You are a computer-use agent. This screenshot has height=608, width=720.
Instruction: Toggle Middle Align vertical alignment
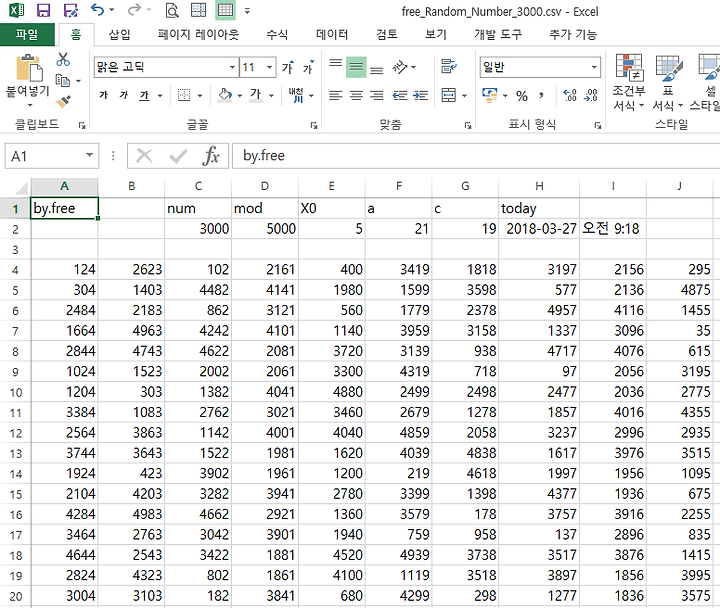coord(356,67)
